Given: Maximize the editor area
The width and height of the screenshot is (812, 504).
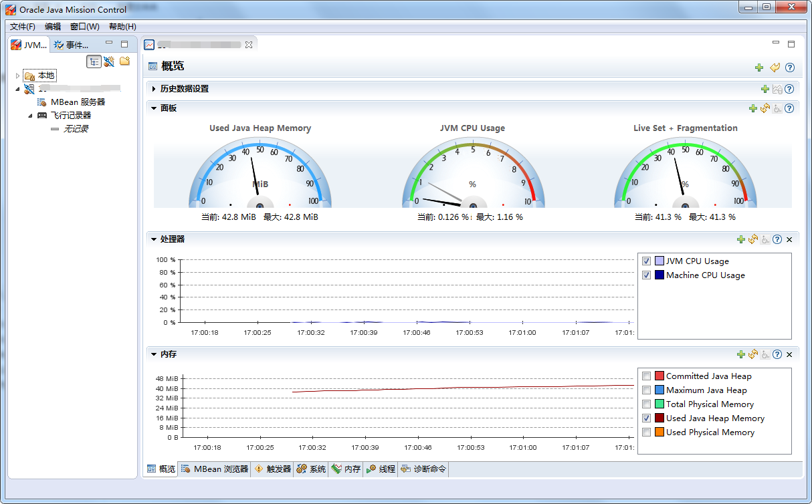Looking at the screenshot, I should 791,44.
